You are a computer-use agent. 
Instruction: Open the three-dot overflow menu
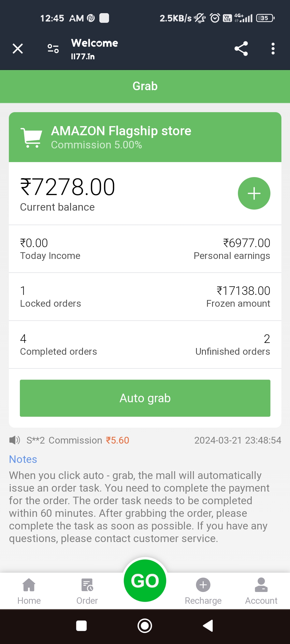pyautogui.click(x=273, y=49)
